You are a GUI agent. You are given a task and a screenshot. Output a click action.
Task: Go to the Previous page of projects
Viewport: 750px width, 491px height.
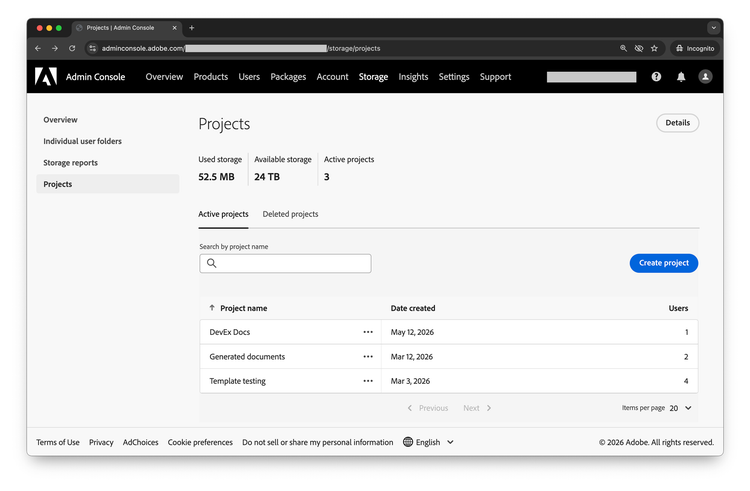[428, 408]
